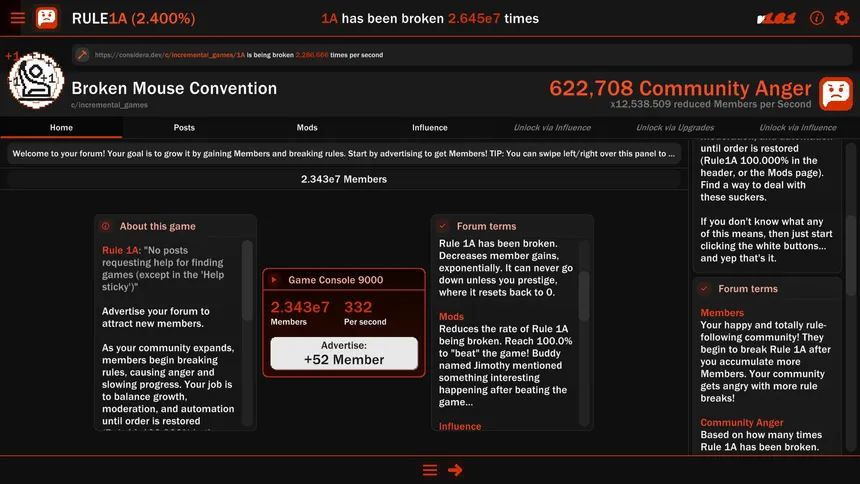Click the Mods heading in center Forum terms

coord(451,317)
